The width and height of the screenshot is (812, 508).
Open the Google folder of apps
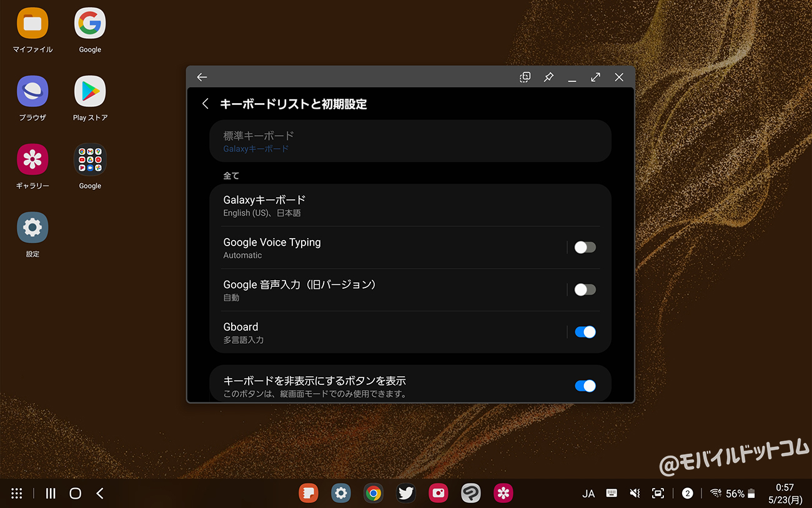90,160
